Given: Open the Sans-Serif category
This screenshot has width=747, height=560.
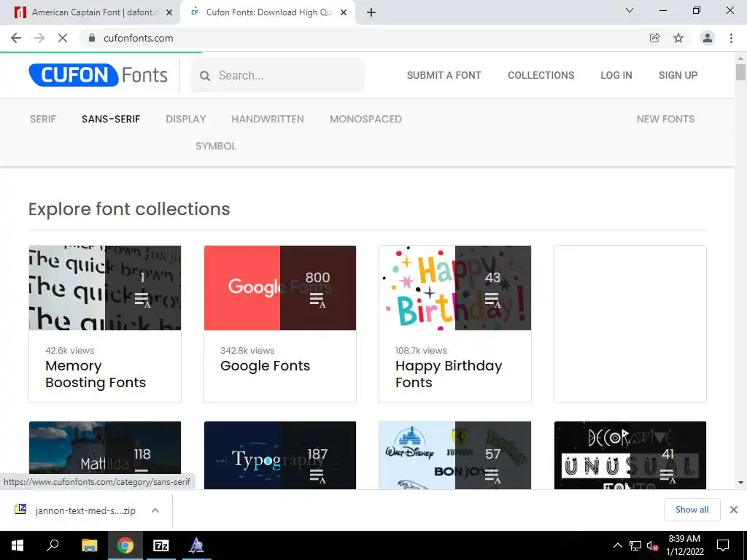Looking at the screenshot, I should click(111, 119).
